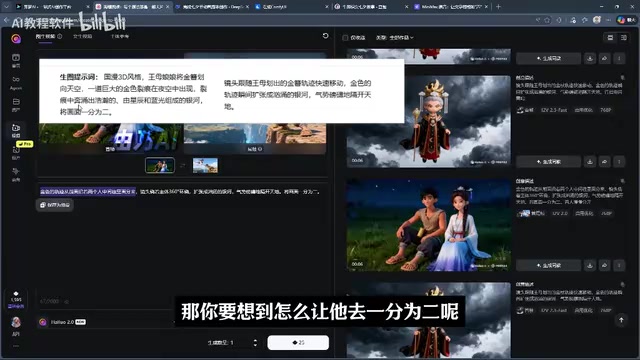Click the top sidebar icon under the logo
Viewport: 640px width, 360px height.
[16, 60]
